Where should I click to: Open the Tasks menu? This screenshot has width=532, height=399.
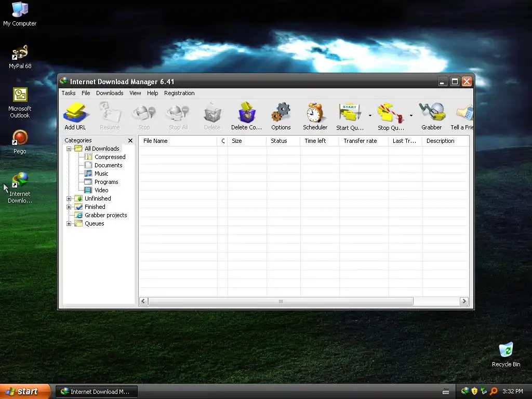tap(69, 93)
